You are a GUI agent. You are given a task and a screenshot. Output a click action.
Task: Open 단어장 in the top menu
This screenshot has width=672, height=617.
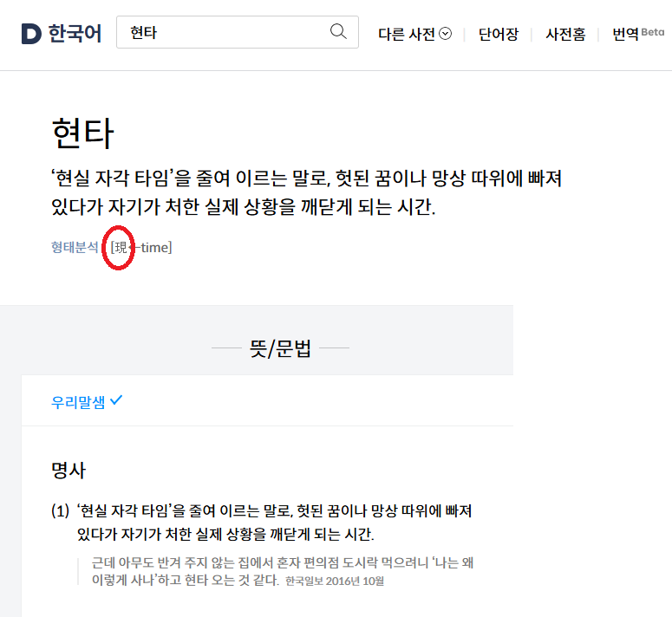(499, 34)
